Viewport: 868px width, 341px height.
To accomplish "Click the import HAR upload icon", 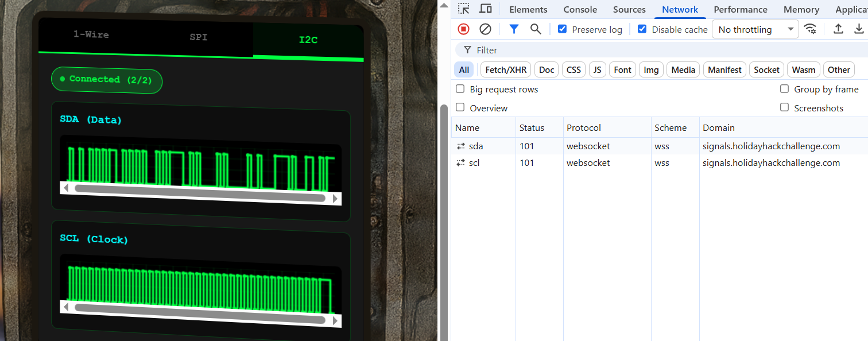I will coord(838,29).
